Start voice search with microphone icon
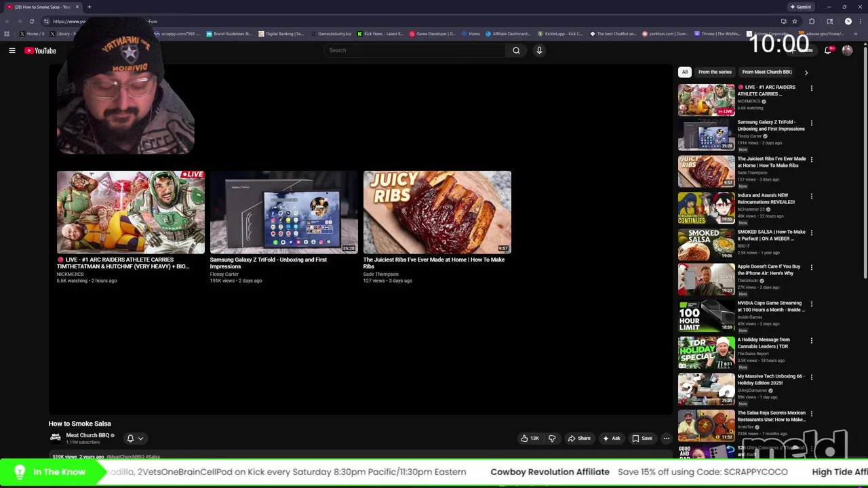This screenshot has width=868, height=488. pos(539,50)
